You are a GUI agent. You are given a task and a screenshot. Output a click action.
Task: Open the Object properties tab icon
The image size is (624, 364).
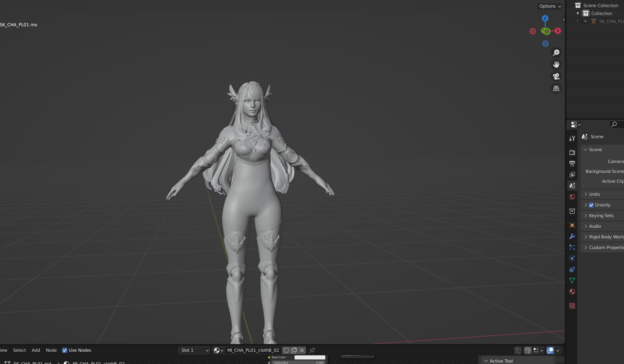[572, 225]
